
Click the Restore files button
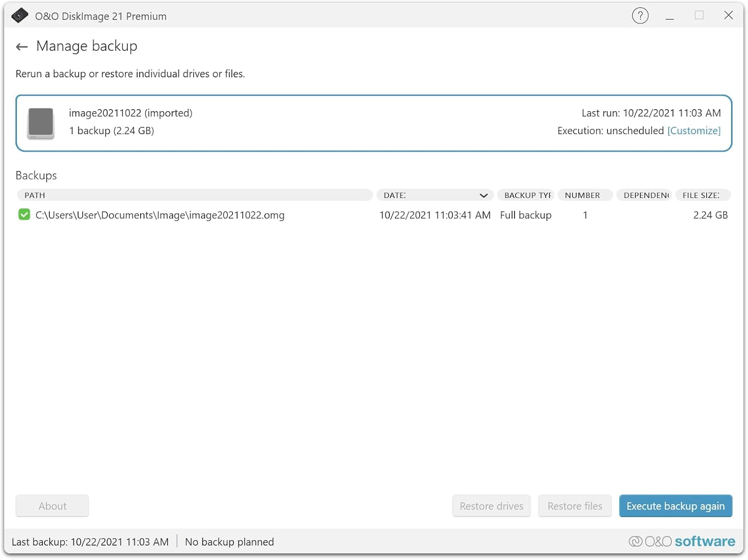pyautogui.click(x=574, y=506)
